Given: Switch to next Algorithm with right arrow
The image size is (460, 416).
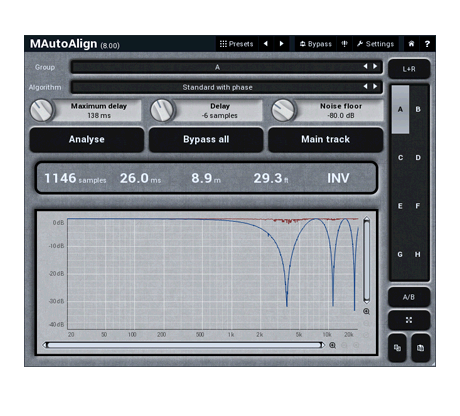Looking at the screenshot, I should 375,87.
